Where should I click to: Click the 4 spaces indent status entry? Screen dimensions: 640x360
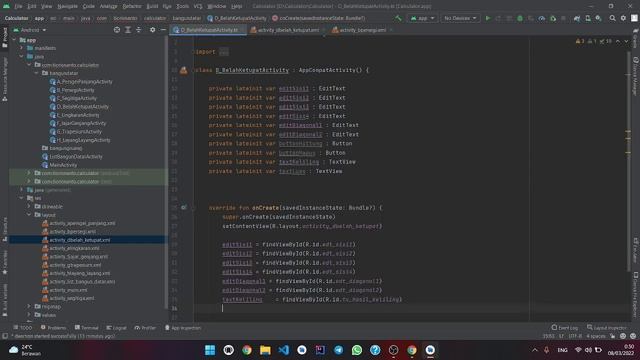[x=596, y=336]
